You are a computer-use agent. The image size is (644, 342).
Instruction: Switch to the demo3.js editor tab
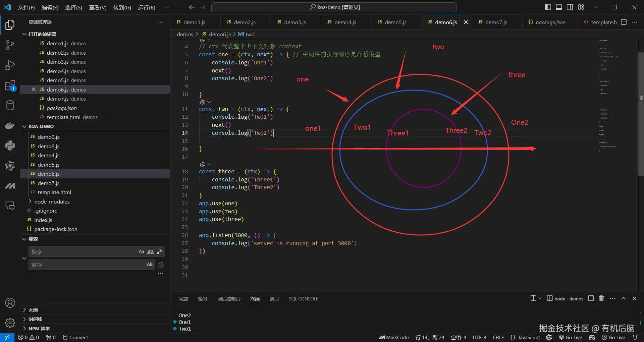tap(294, 22)
